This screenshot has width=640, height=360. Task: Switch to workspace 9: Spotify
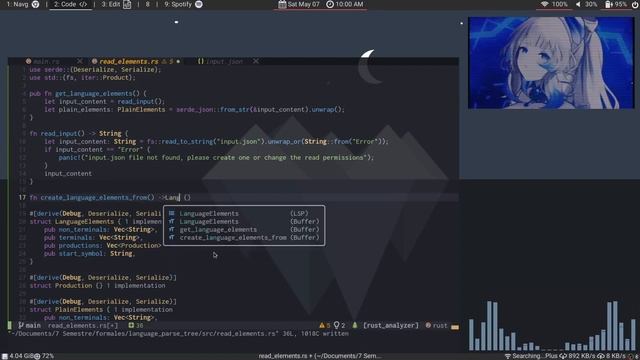(183, 4)
